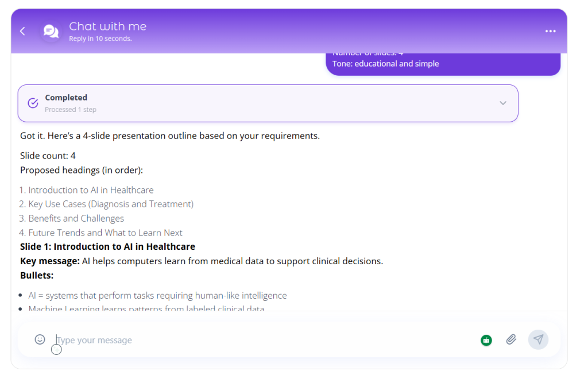Click the Tone: educational and simple message bubble
Image resolution: width=588 pixels, height=371 pixels.
(385, 64)
